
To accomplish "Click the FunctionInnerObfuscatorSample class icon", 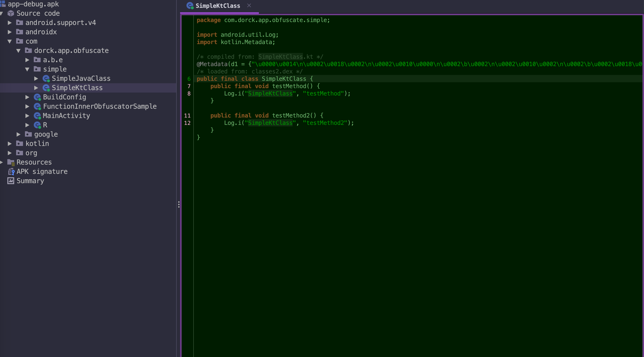I will click(37, 106).
